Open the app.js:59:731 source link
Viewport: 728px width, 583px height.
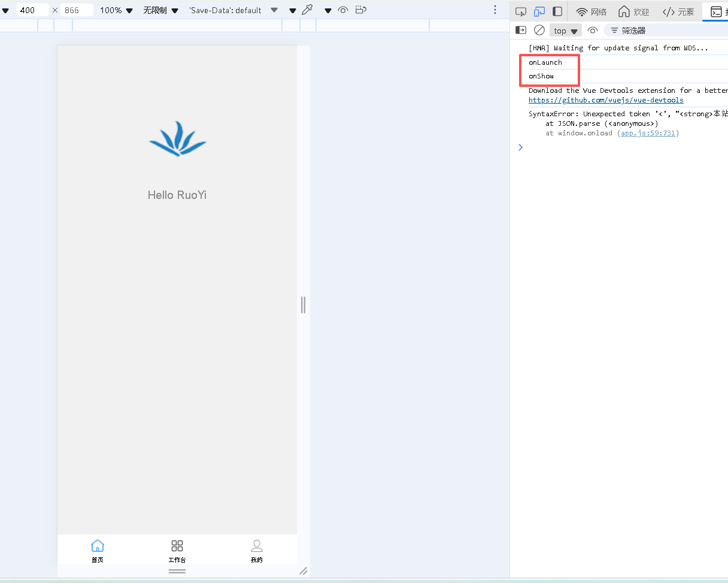(x=648, y=133)
